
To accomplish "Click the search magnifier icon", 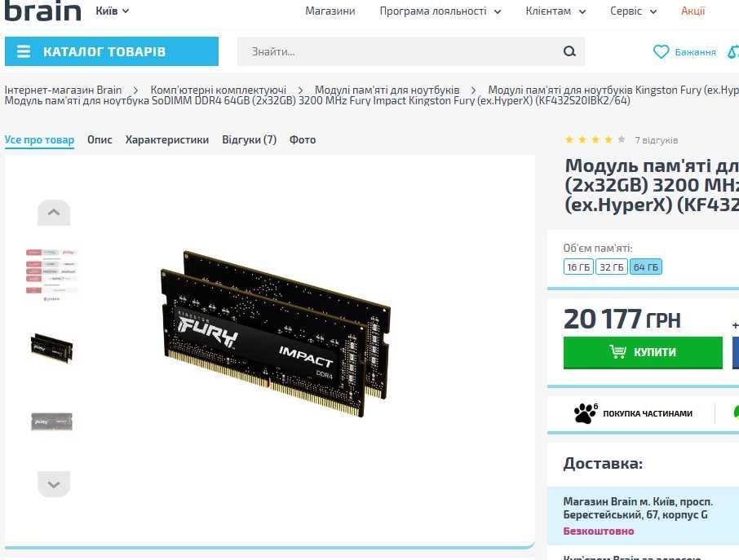I will point(569,51).
